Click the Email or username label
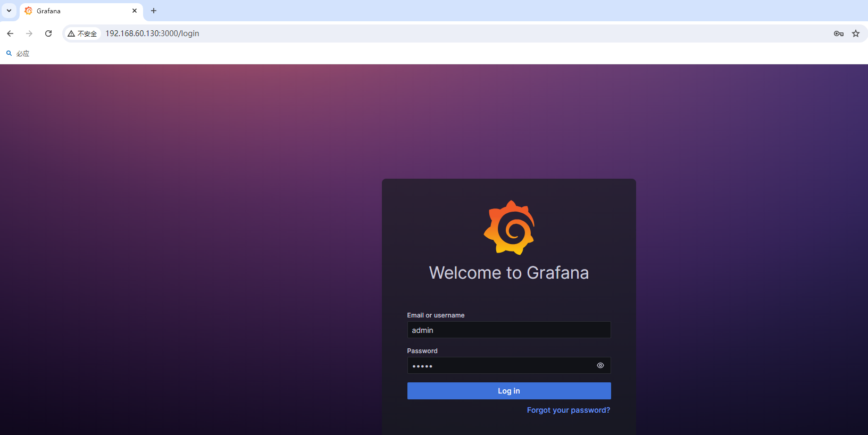The width and height of the screenshot is (868, 435). coord(436,315)
